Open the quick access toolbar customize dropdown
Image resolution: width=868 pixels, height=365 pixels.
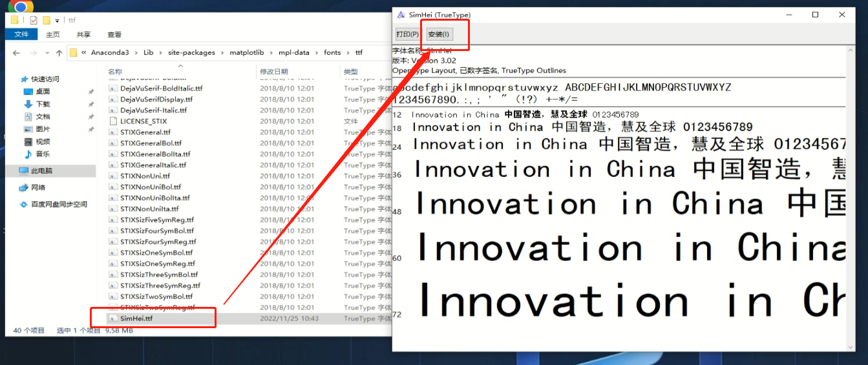(x=57, y=21)
